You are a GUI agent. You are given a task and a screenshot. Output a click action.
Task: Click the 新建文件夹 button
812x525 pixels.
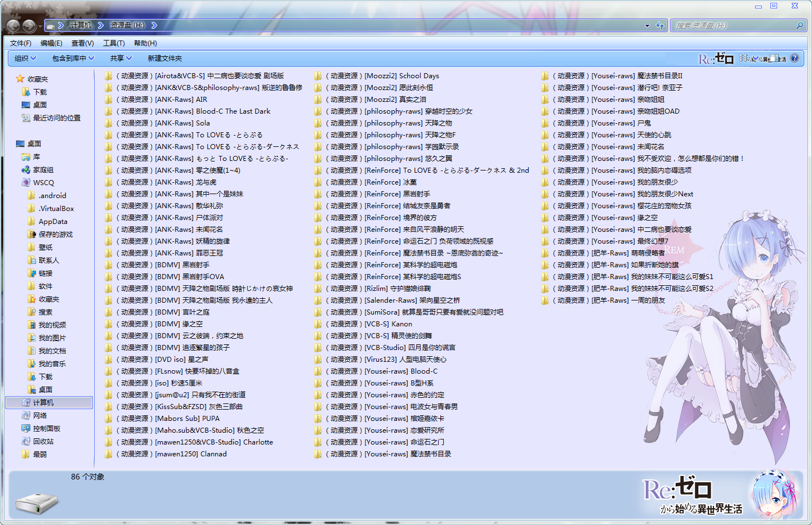point(164,59)
